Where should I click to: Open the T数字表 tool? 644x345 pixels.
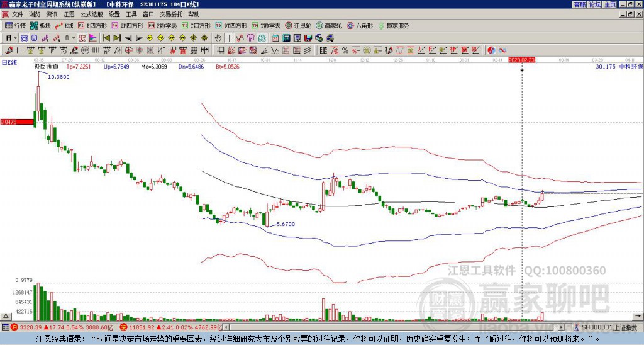[266, 25]
